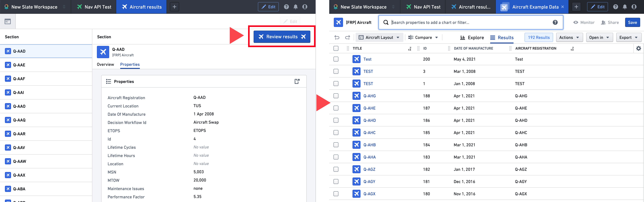Click the Review results button
Screen dimensions: 644x202
point(282,37)
